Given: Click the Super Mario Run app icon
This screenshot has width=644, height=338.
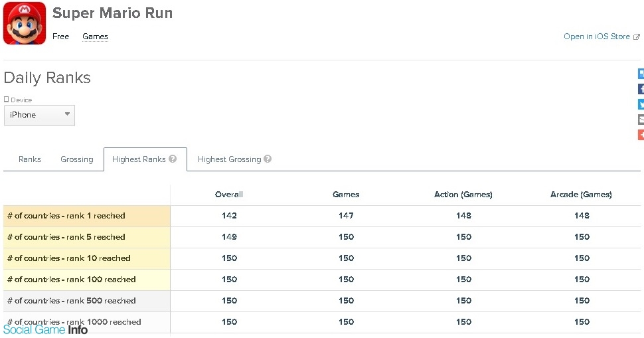Looking at the screenshot, I should (25, 23).
